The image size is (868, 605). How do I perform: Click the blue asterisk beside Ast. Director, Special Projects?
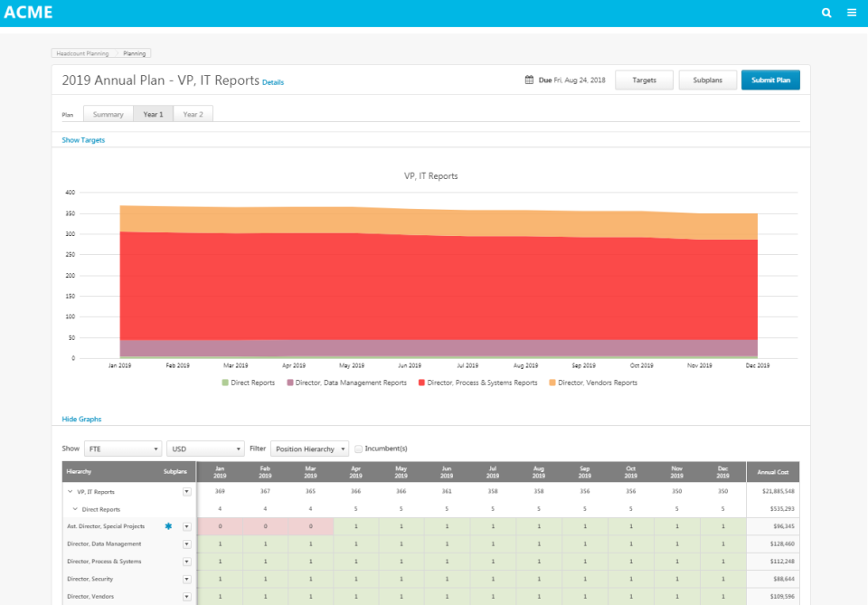coord(166,525)
